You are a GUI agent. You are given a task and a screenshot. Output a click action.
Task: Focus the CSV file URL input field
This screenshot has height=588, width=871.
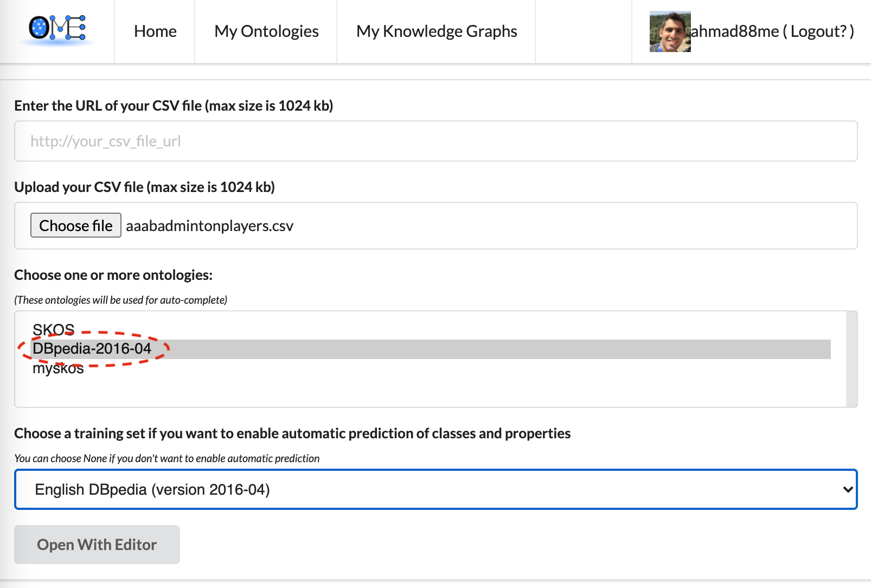point(435,141)
